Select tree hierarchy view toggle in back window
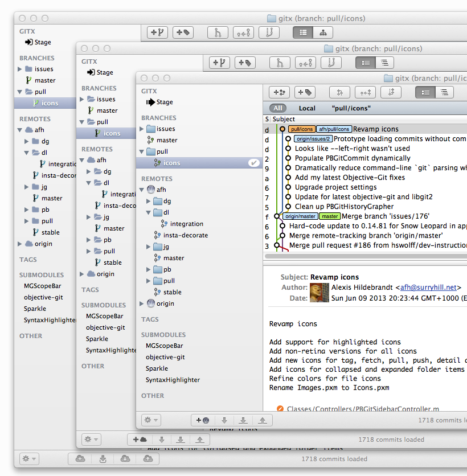This screenshot has height=476, width=467. pos(323,32)
